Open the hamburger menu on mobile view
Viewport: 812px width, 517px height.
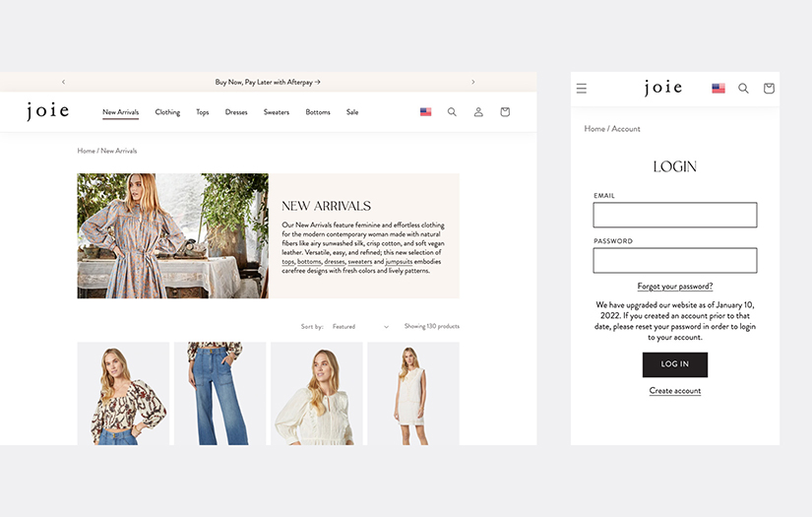pyautogui.click(x=582, y=89)
